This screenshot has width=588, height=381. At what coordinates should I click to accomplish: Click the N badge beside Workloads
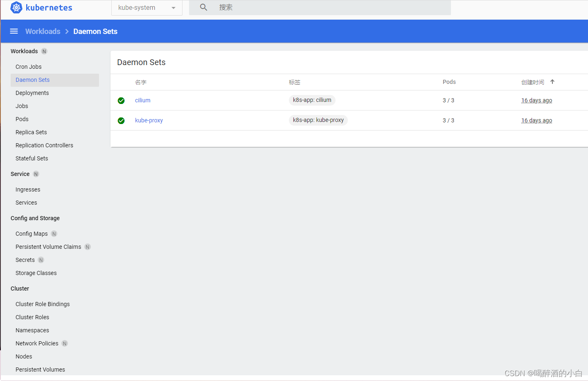(x=44, y=51)
